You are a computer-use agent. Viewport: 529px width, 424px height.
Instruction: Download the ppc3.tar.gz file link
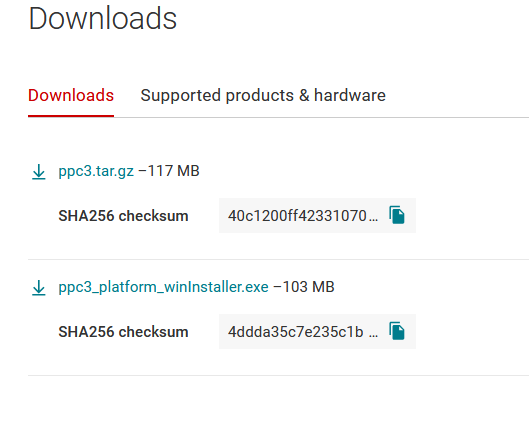point(96,171)
